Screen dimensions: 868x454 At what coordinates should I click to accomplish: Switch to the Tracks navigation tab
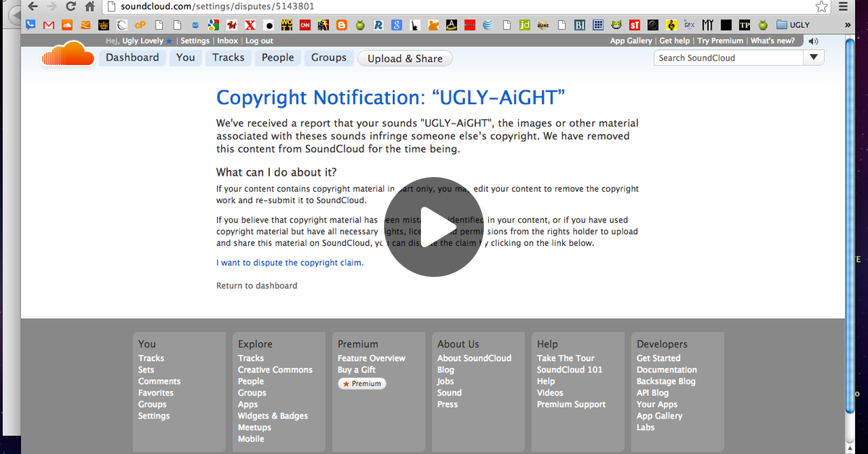coord(228,58)
